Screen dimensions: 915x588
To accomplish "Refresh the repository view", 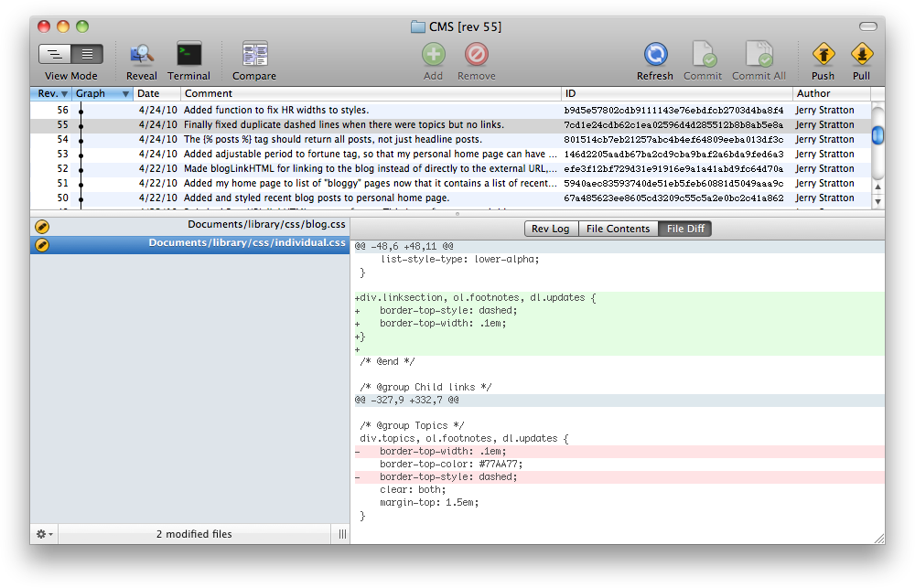I will pyautogui.click(x=655, y=55).
